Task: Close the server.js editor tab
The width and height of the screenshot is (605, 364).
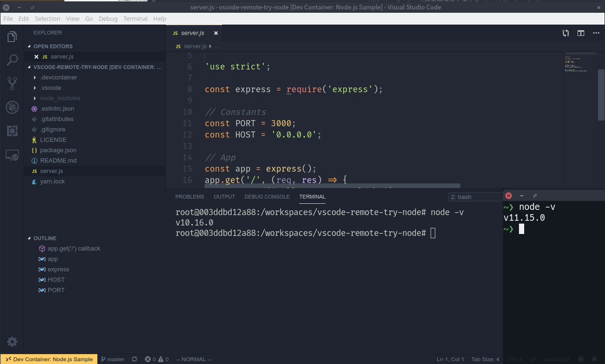Action: pyautogui.click(x=216, y=33)
